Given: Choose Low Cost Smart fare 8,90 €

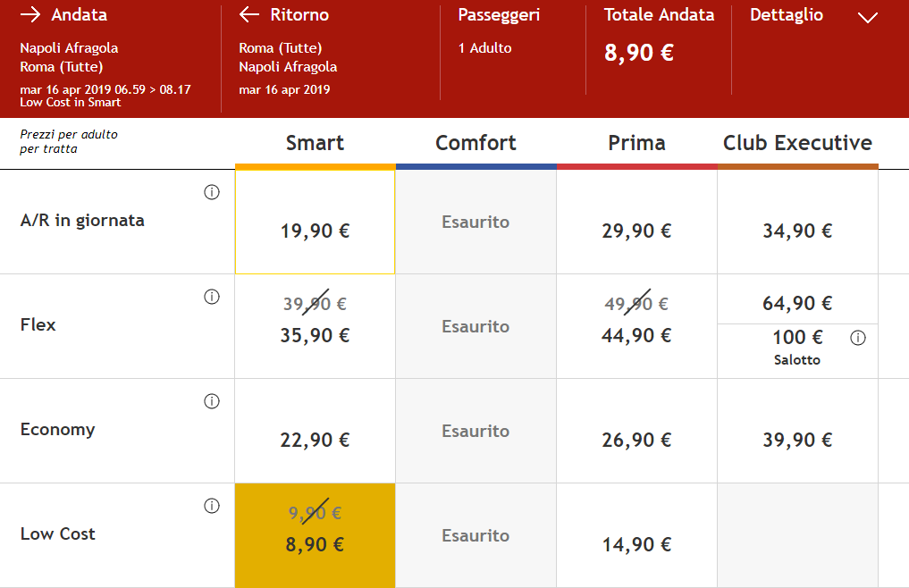Looking at the screenshot, I should (315, 535).
